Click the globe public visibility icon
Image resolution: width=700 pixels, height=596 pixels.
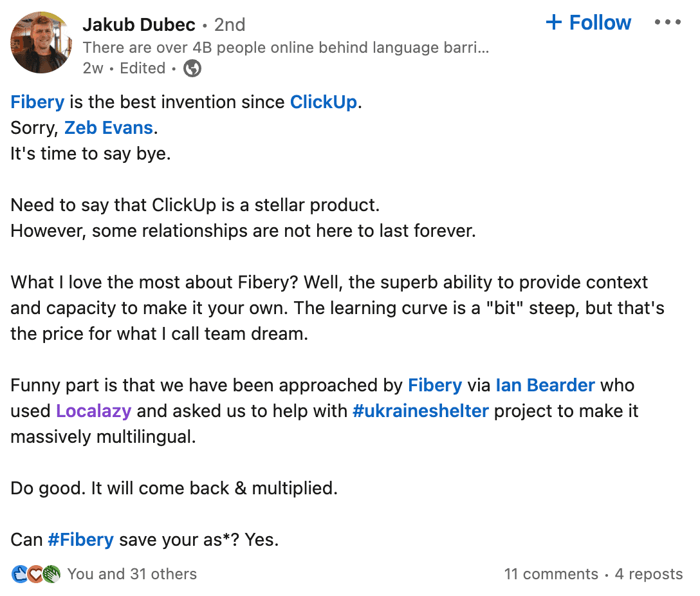pos(192,68)
